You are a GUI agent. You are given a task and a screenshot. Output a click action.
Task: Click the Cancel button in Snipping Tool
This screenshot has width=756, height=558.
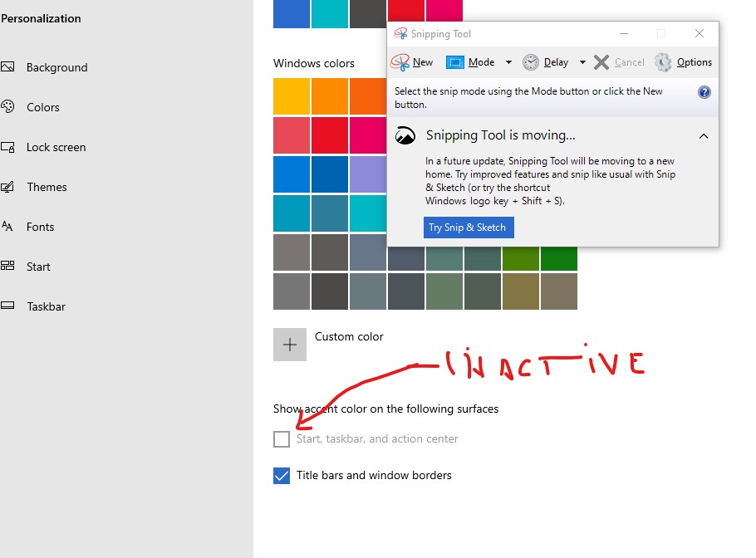[619, 62]
